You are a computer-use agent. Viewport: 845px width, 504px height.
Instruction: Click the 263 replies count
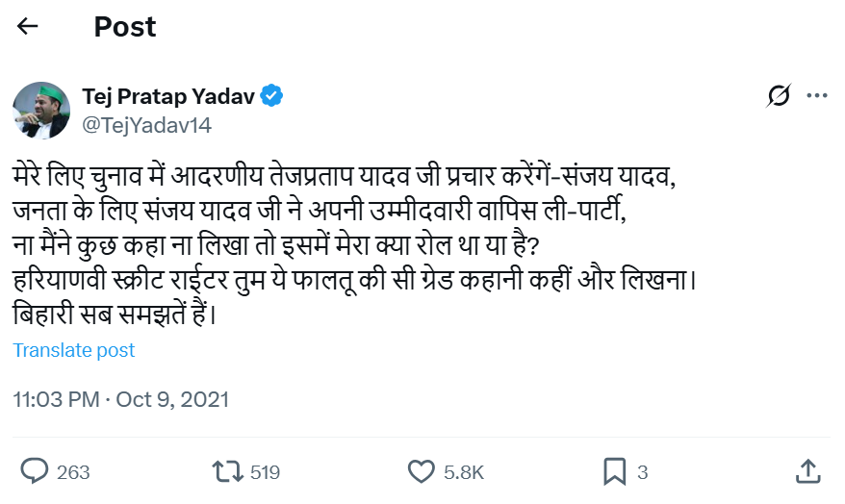(x=73, y=472)
